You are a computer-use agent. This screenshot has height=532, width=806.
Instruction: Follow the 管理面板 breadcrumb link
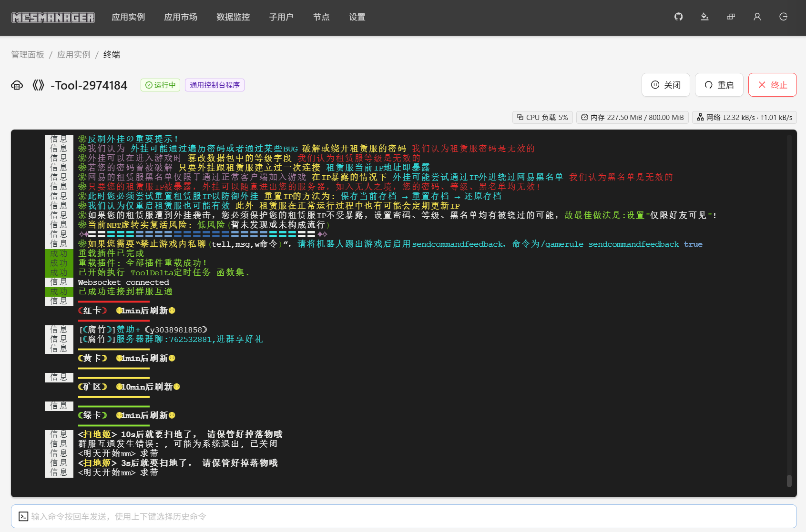[x=28, y=55]
